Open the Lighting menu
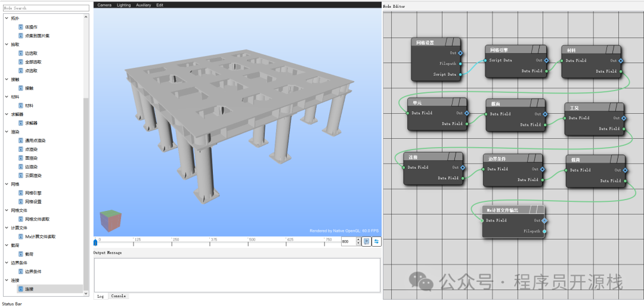Image resolution: width=644 pixels, height=308 pixels. pos(123,5)
